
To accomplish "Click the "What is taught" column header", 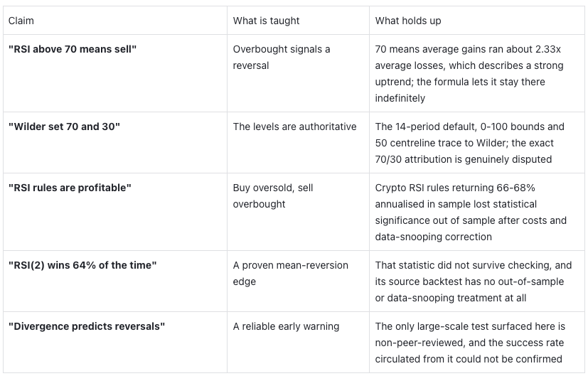I will [x=298, y=21].
